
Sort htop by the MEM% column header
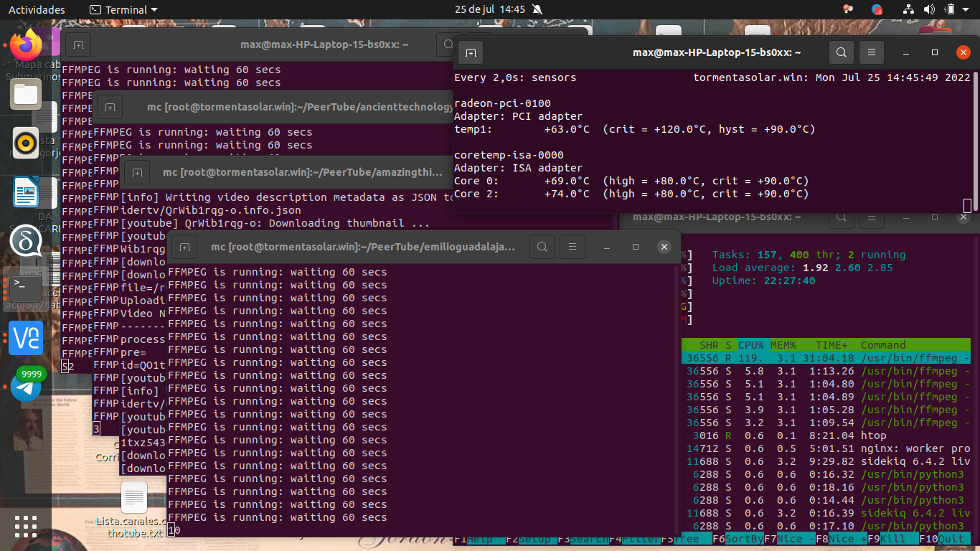click(783, 345)
